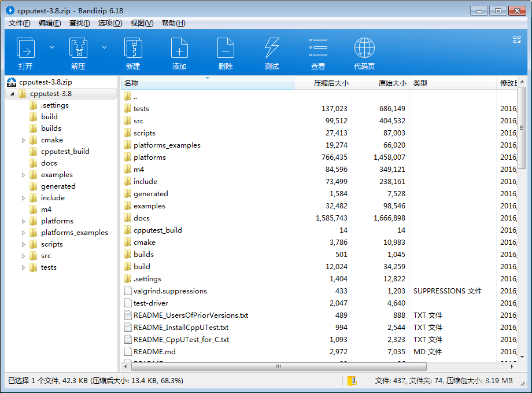The width and height of the screenshot is (532, 393).
Task: Expand the include folder in tree
Action: pyautogui.click(x=23, y=198)
